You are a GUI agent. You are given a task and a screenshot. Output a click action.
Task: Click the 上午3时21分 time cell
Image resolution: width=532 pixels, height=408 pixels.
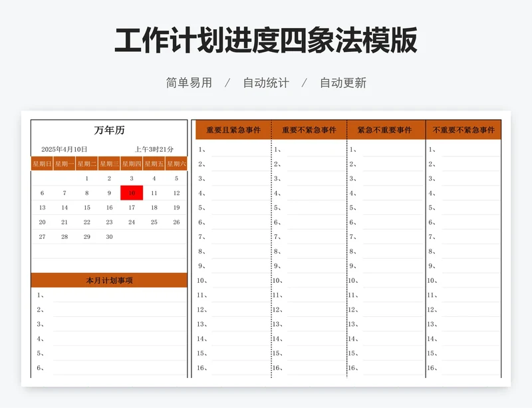point(154,149)
